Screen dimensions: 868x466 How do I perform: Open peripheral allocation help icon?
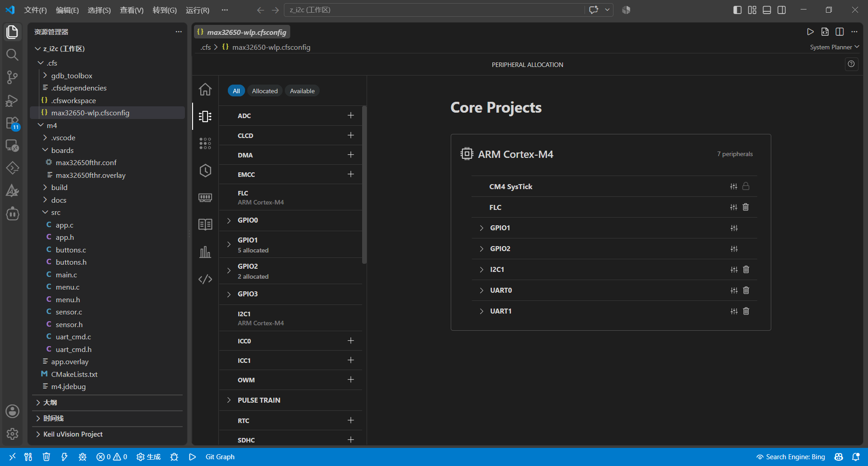click(851, 64)
